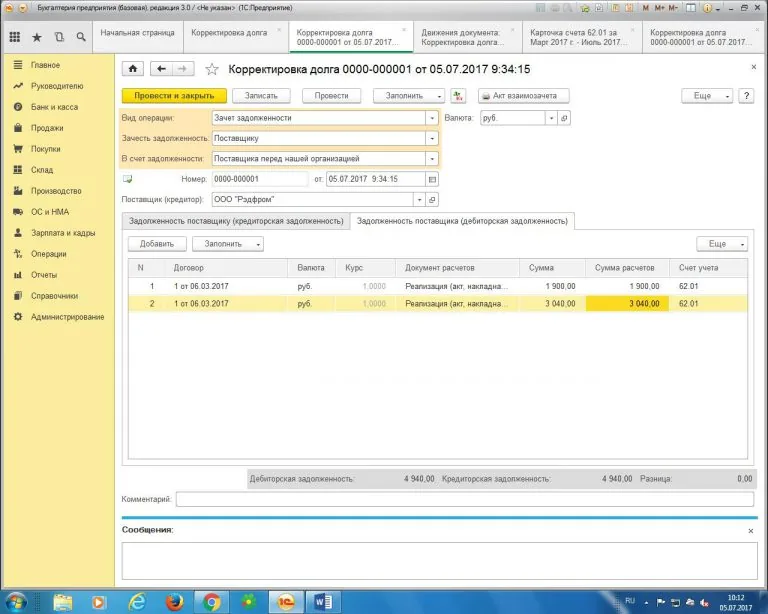Click the Home icon in the document toolbar
Image resolution: width=768 pixels, height=614 pixels.
click(x=132, y=69)
